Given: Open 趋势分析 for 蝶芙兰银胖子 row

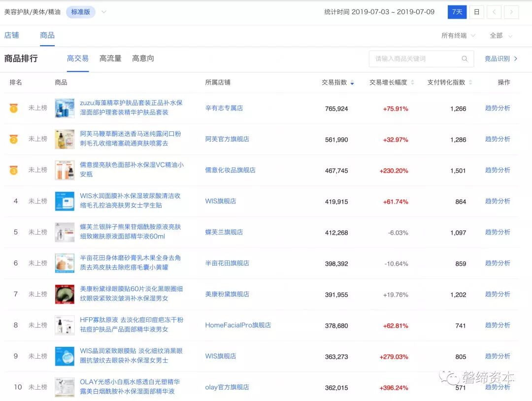Looking at the screenshot, I should (x=498, y=232).
